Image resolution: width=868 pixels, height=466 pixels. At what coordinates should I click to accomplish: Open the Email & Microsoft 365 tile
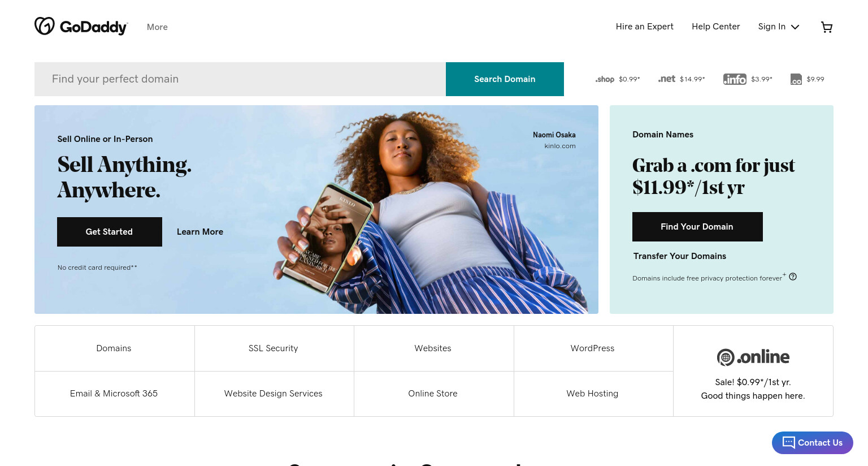pyautogui.click(x=115, y=394)
